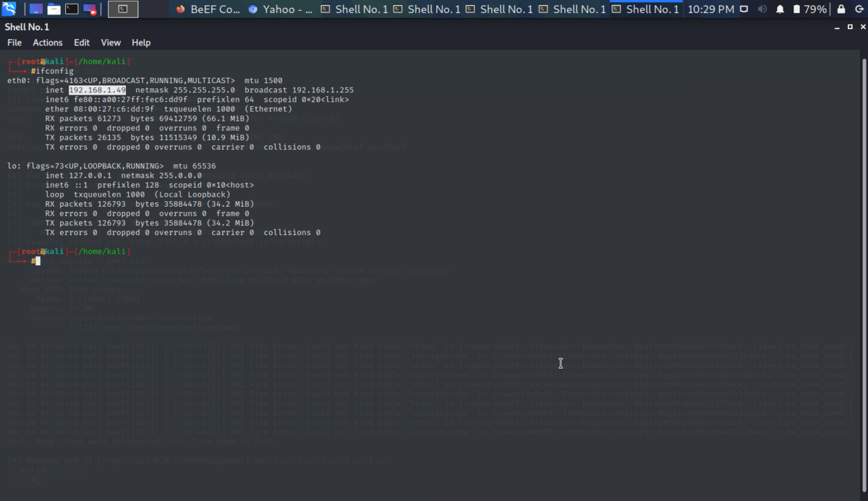This screenshot has height=501, width=868.
Task: Click the muted volume tray icon
Action: (x=762, y=9)
